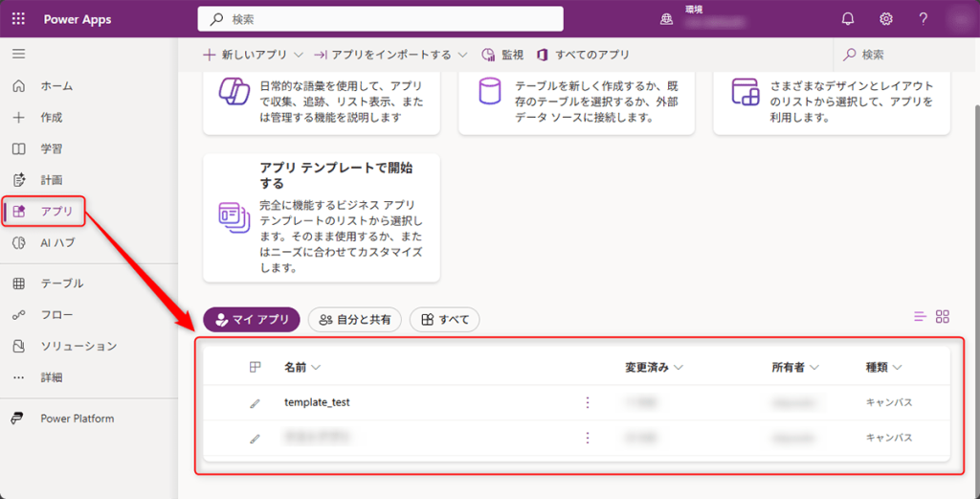Click the すべてのアプリ toolbar button
This screenshot has width=980, height=499.
tap(583, 55)
